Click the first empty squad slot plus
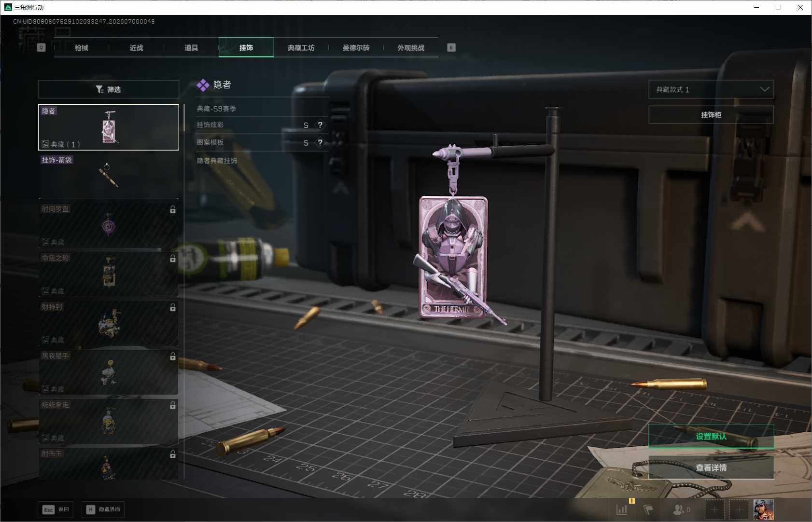This screenshot has width=812, height=522. 715,509
